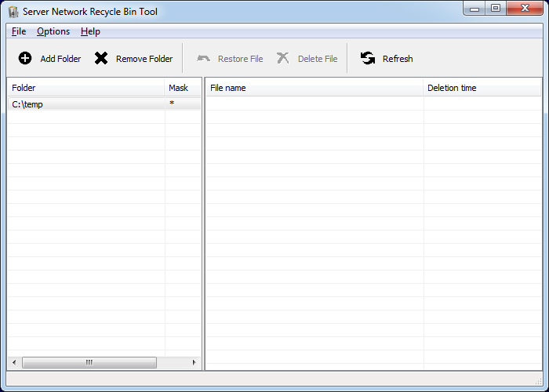This screenshot has height=392, width=549.
Task: Select the C:\temp folder row
Action: click(x=86, y=104)
